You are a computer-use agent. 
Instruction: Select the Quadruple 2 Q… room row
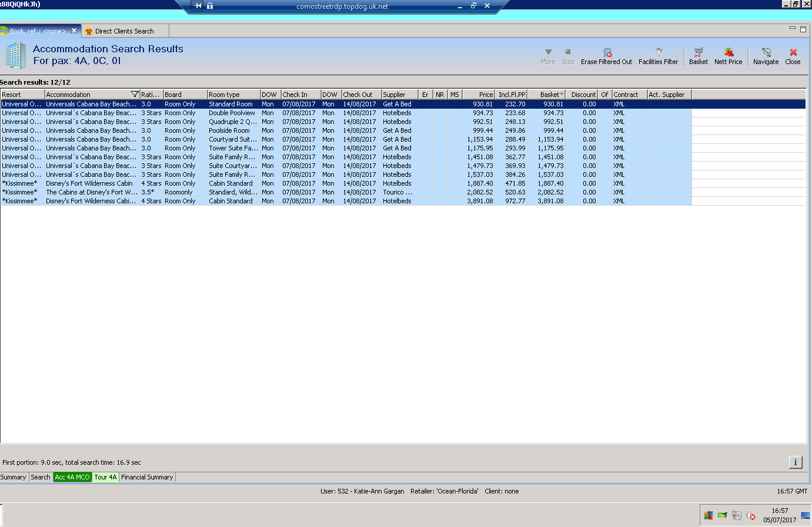(x=233, y=122)
